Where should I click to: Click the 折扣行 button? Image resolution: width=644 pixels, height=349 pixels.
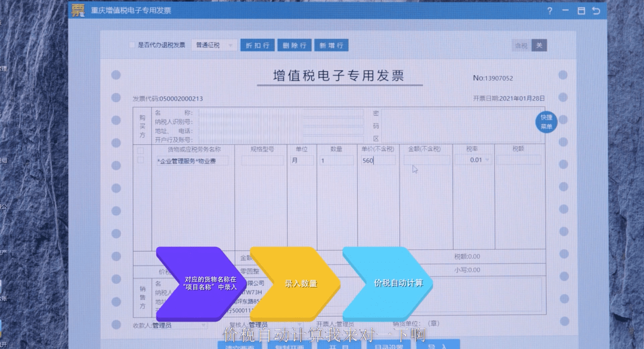pyautogui.click(x=258, y=45)
